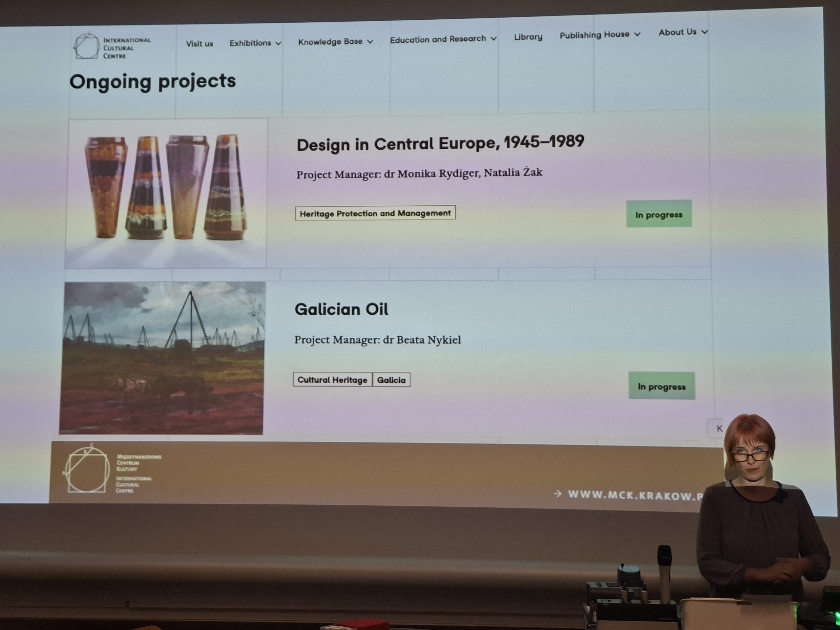Click the arrow icon before the website address
The height and width of the screenshot is (630, 840).
(x=557, y=493)
